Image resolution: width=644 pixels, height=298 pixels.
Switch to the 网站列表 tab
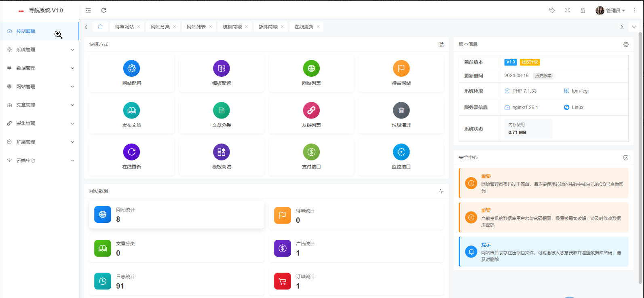coord(196,27)
